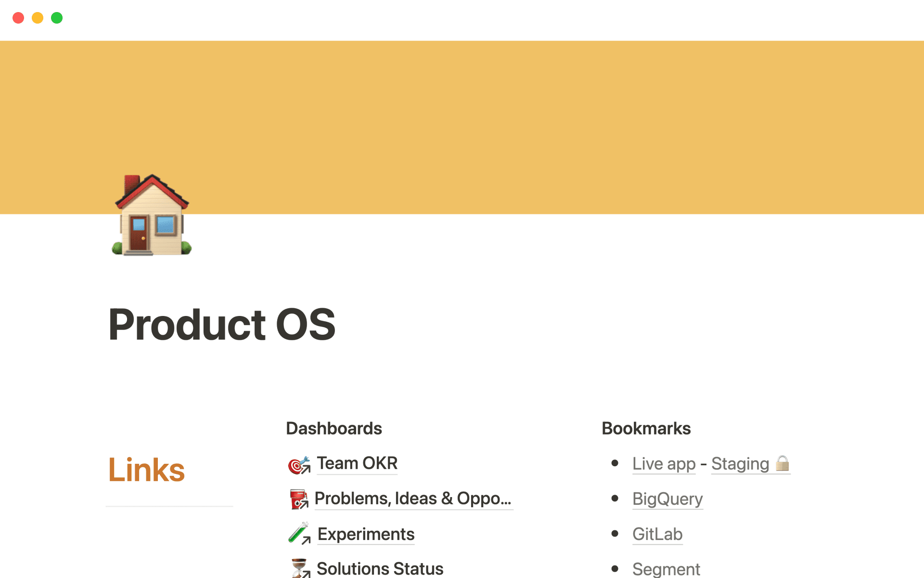The height and width of the screenshot is (578, 924).
Task: Open the Experiments dashboard
Action: 365,534
